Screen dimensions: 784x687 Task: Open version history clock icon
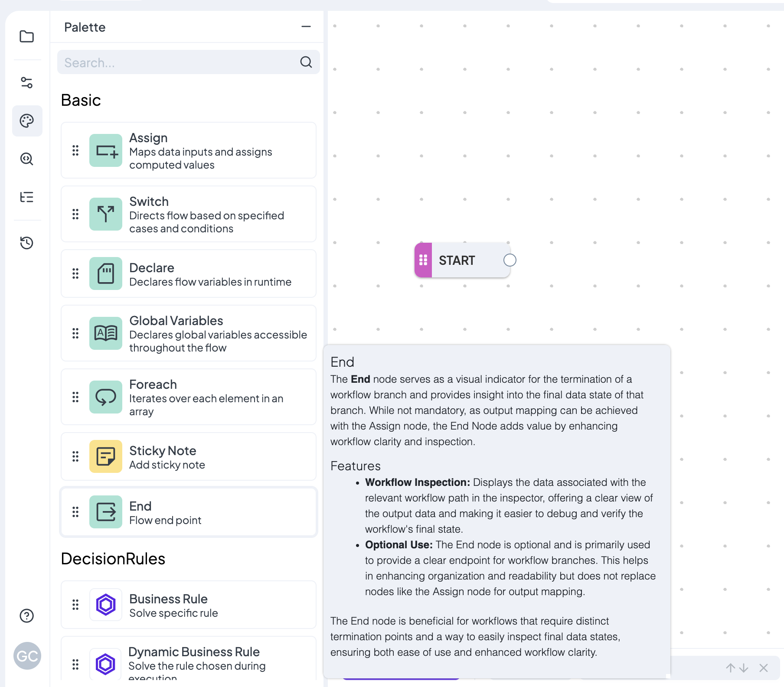pos(27,243)
